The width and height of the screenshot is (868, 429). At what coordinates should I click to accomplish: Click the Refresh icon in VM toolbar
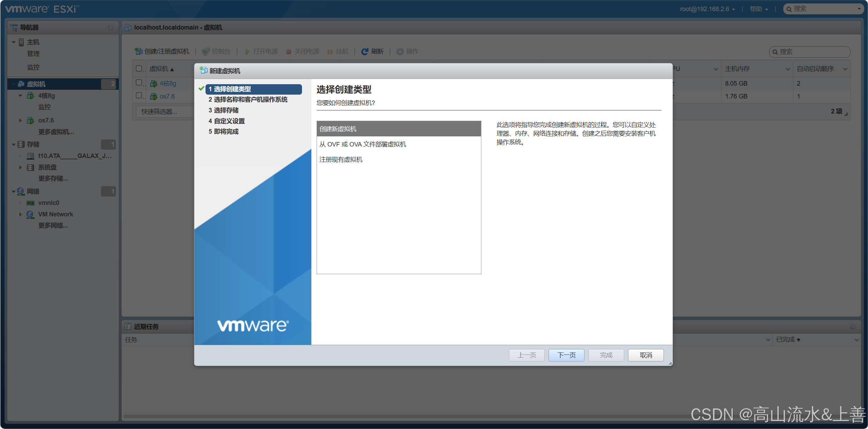[364, 51]
